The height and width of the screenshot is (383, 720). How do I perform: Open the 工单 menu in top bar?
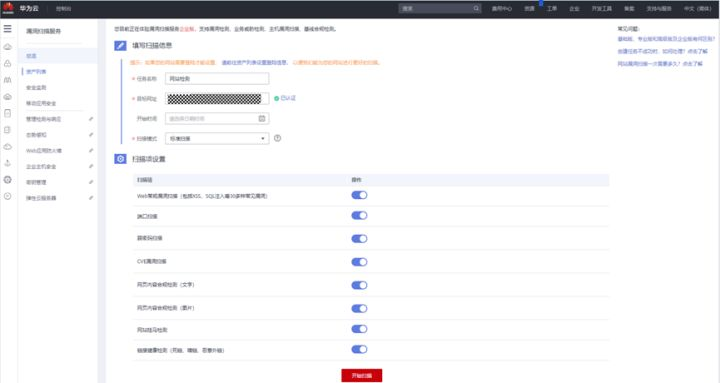point(551,8)
